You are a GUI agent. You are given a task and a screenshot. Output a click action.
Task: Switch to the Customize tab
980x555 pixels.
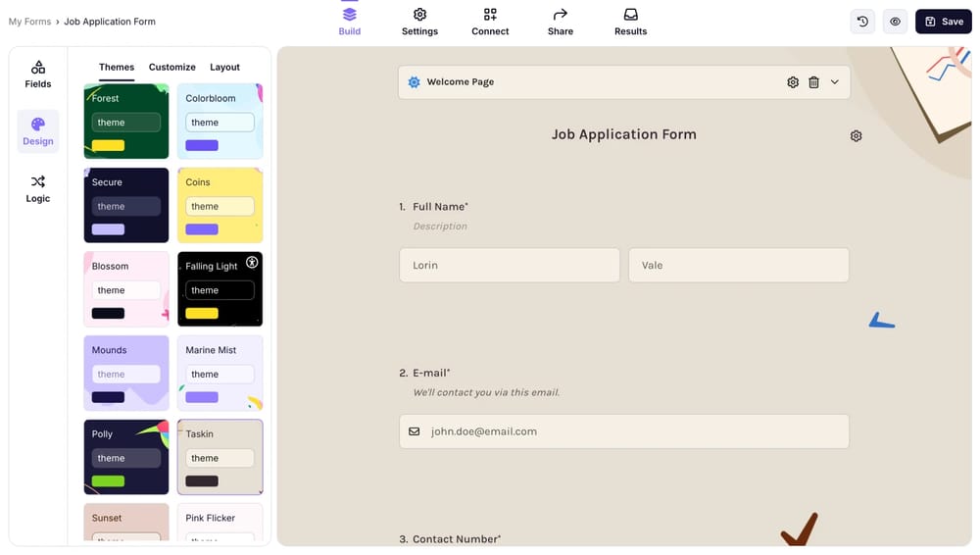point(172,67)
